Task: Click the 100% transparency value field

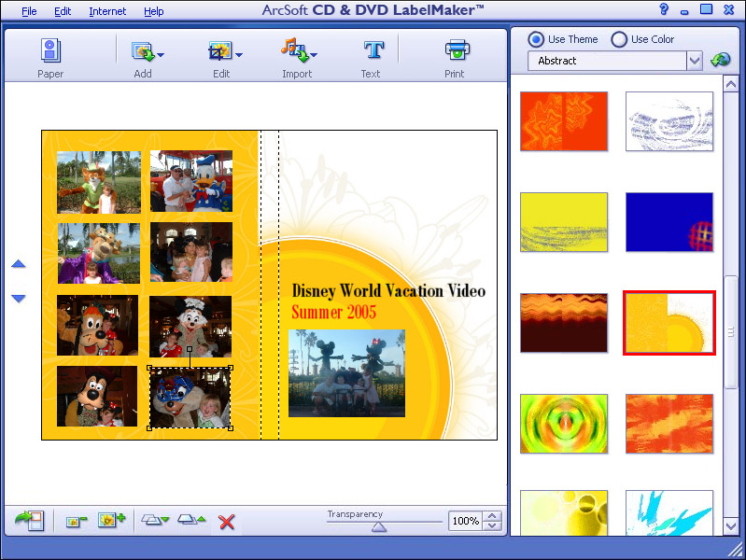Action: [465, 521]
